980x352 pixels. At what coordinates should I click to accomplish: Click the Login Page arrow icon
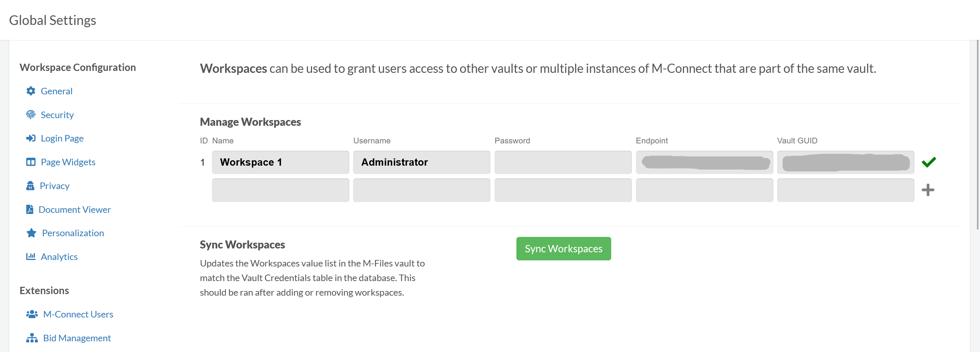(31, 138)
